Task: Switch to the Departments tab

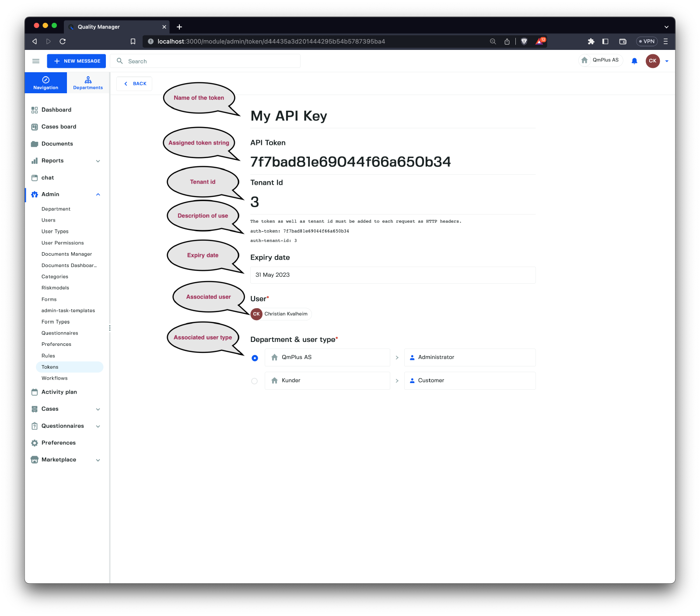Action: click(x=88, y=83)
